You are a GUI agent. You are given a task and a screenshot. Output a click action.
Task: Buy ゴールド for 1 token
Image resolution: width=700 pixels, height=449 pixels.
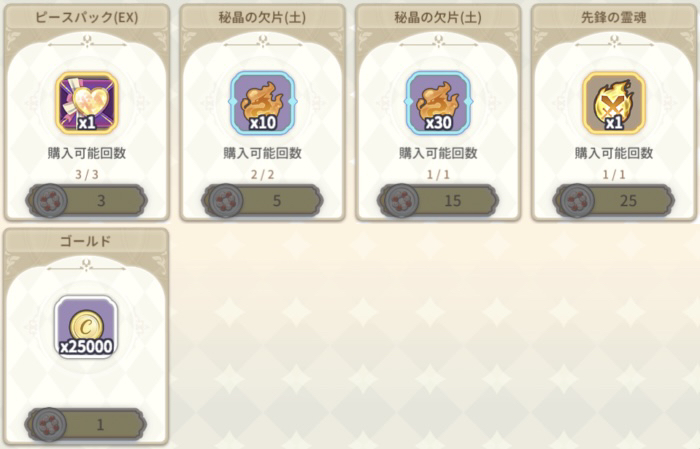pos(86,424)
